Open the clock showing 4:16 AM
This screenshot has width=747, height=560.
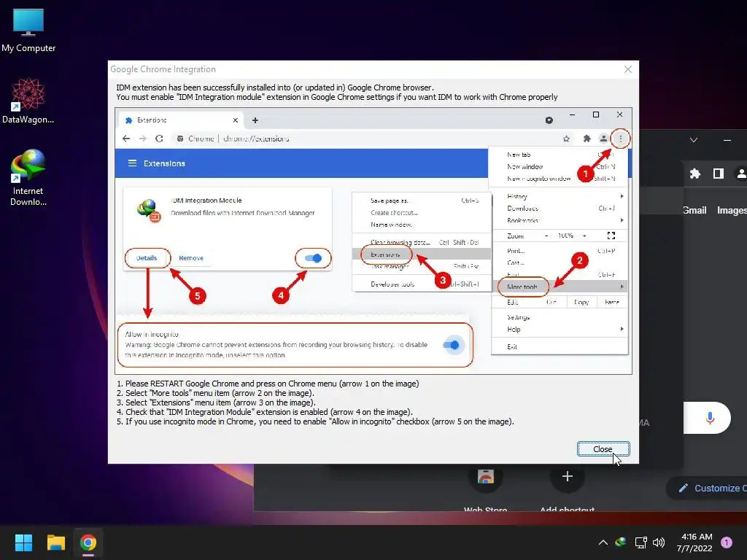694,542
